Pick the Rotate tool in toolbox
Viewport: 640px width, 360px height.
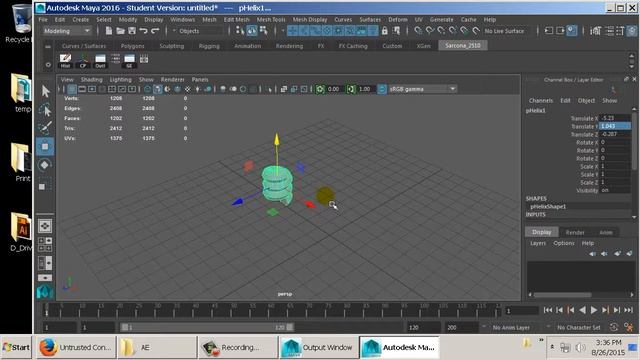(45, 165)
